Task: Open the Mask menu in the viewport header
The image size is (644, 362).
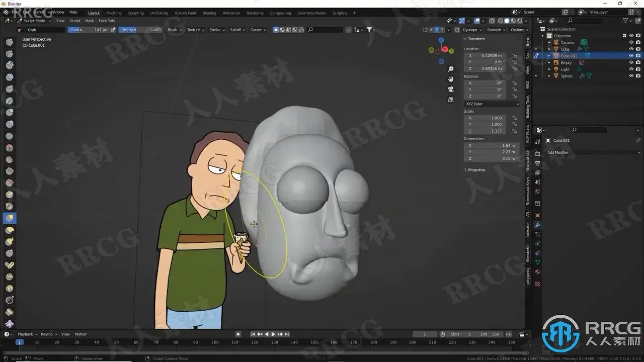Action: pos(90,21)
